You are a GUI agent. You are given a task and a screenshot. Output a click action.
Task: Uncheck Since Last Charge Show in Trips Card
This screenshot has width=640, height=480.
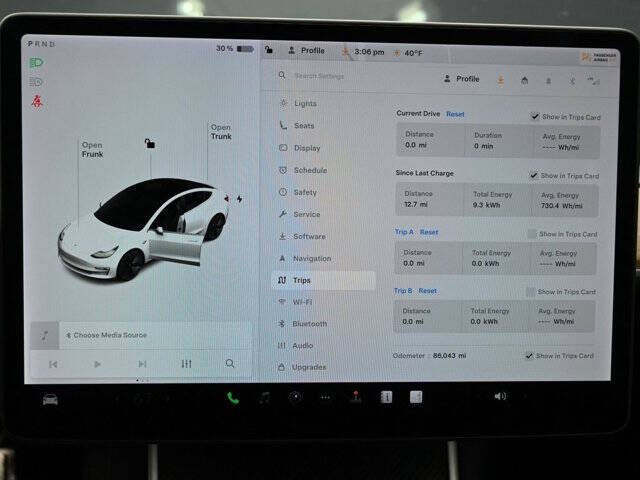coord(533,175)
